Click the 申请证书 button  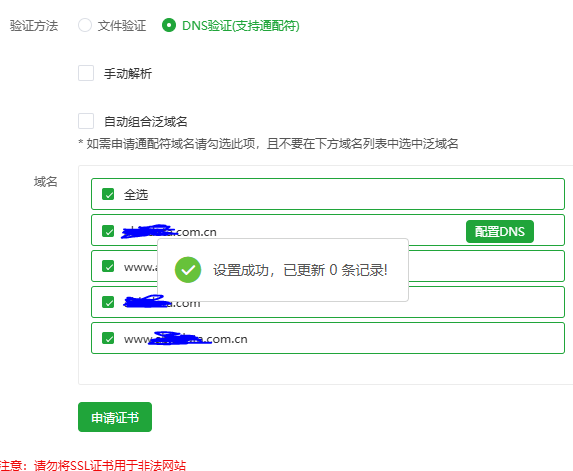tap(115, 417)
